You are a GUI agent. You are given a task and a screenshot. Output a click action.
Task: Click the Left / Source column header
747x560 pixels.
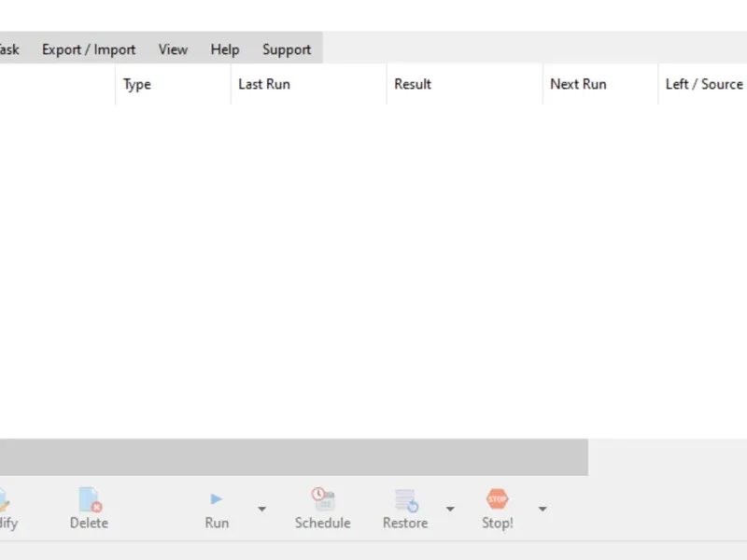703,84
